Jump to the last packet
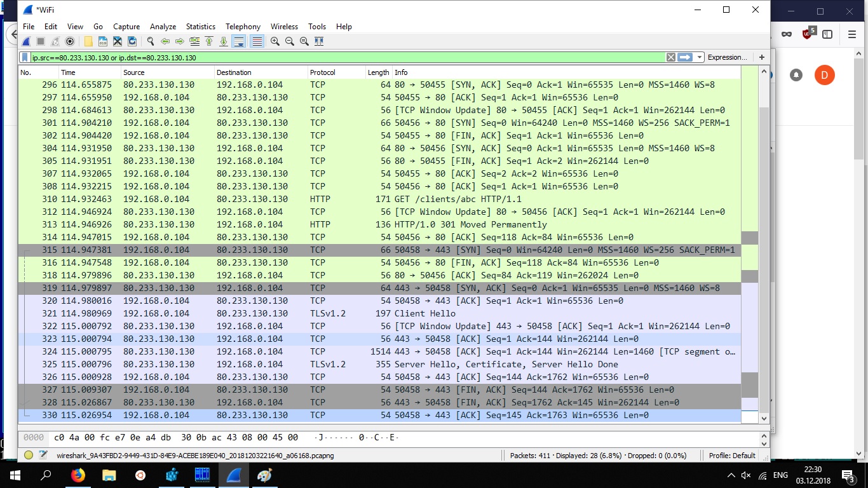Viewport: 868px width, 488px height. pos(224,41)
